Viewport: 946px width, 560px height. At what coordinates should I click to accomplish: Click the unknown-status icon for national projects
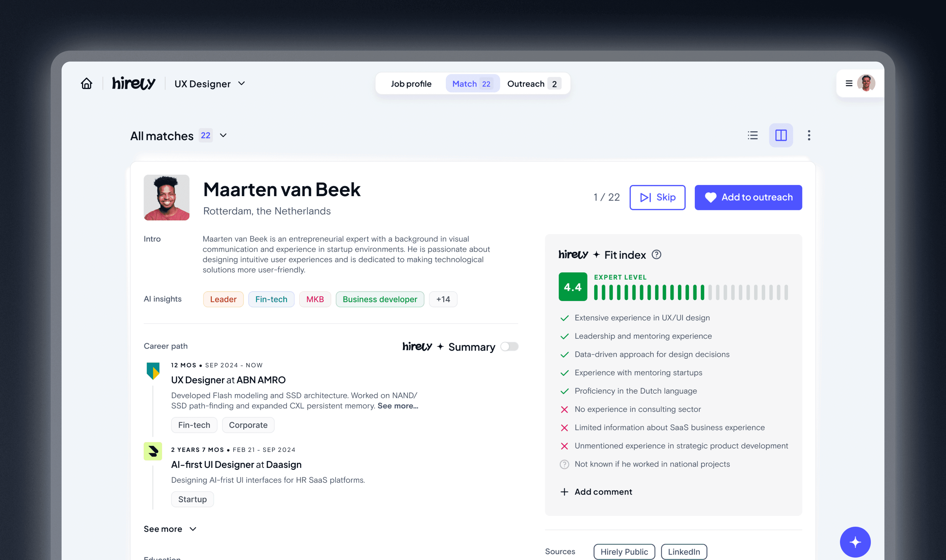564,464
